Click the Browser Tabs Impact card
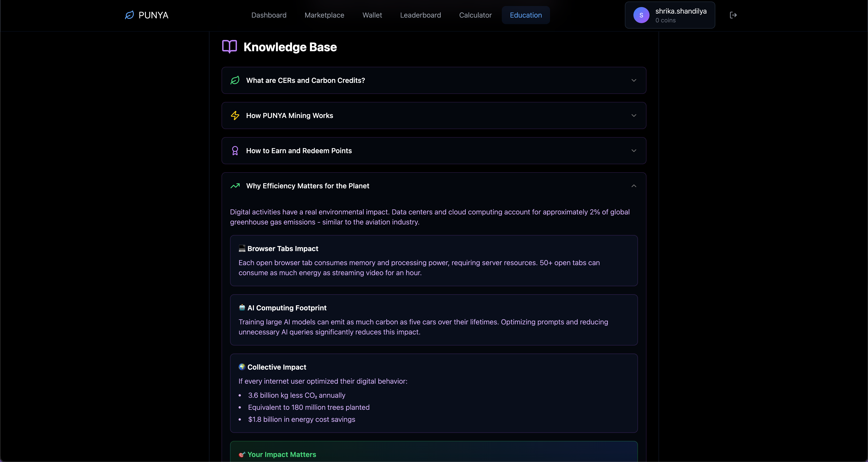Image resolution: width=868 pixels, height=462 pixels. (x=434, y=260)
